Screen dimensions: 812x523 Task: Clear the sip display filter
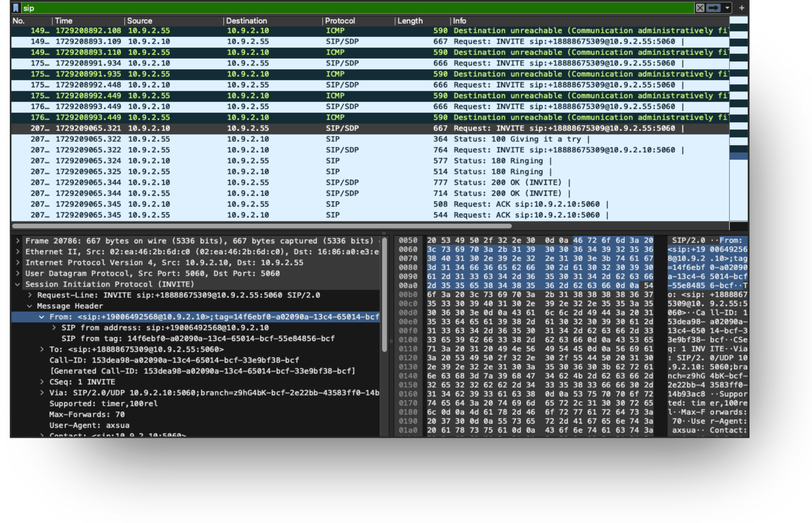(700, 8)
